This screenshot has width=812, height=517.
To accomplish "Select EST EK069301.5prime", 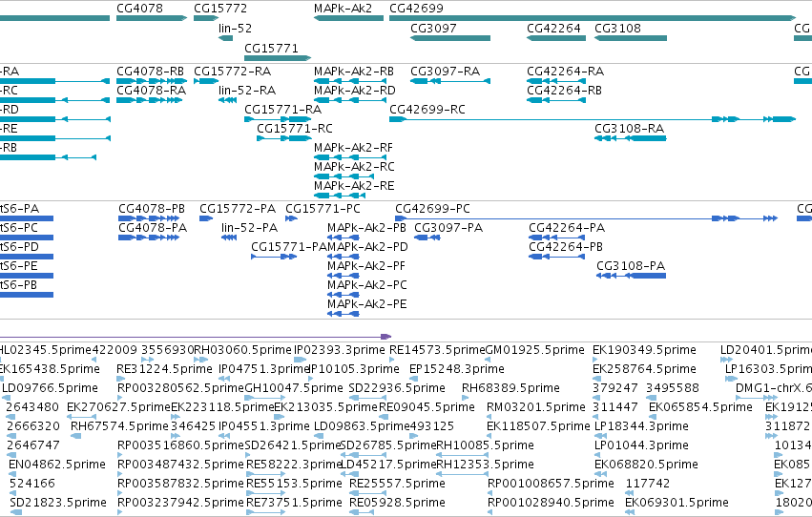I will click(x=677, y=503).
